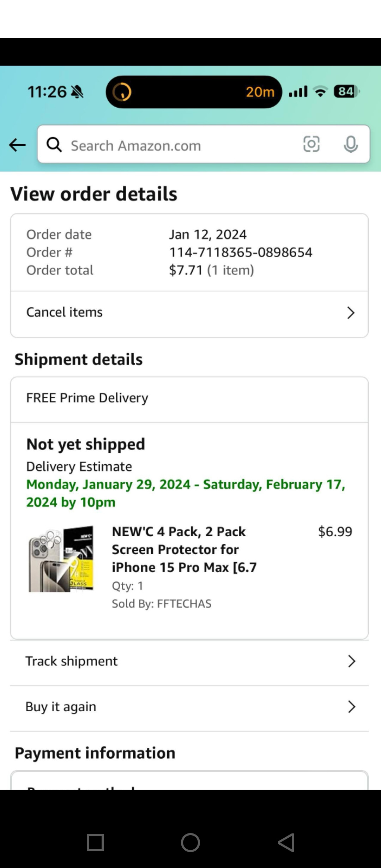The height and width of the screenshot is (868, 381).
Task: Tap the search magnifier icon
Action: 54,145
